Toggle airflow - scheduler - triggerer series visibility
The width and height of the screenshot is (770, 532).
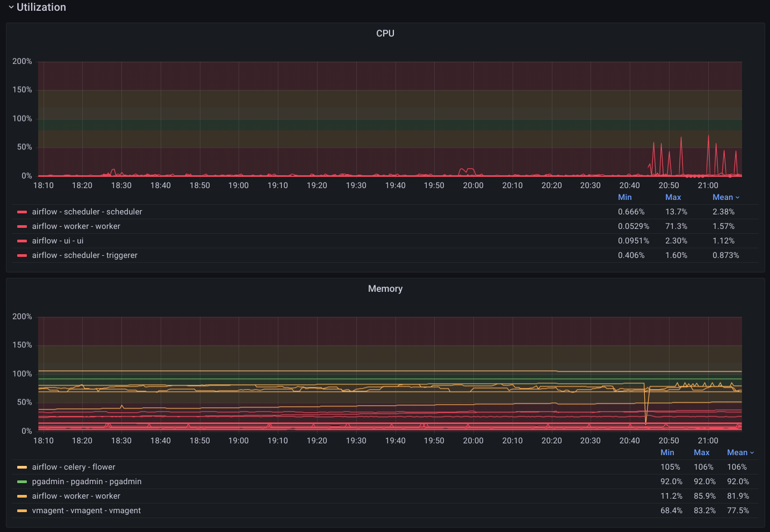pos(84,255)
